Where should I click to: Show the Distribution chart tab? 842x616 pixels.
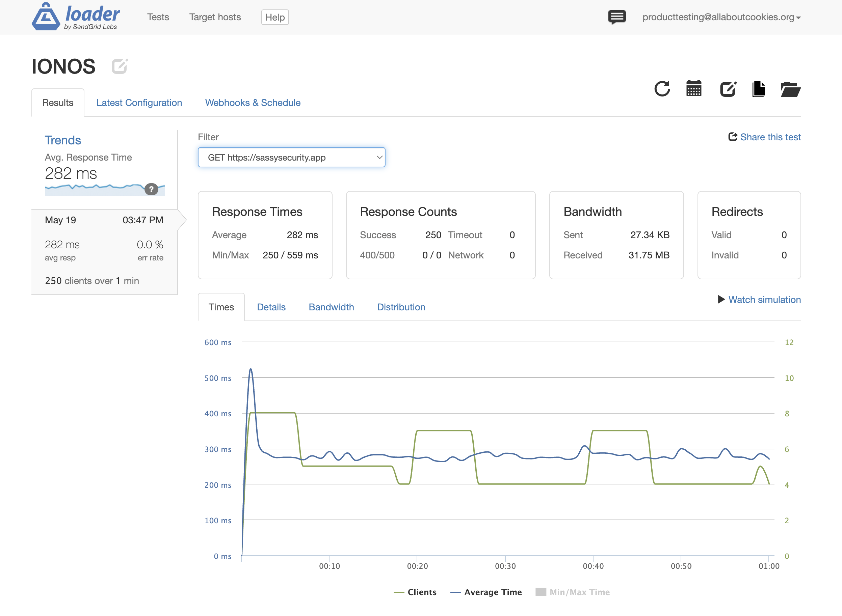401,307
